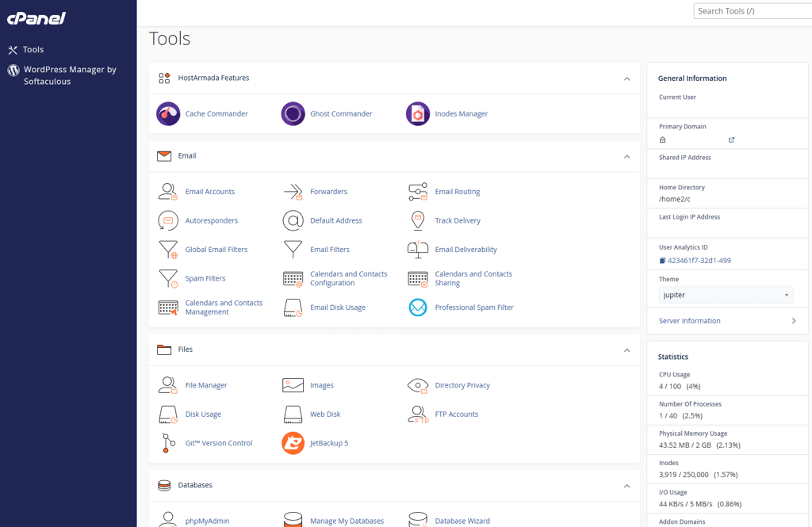Viewport: 812px width, 527px height.
Task: Open the Track Delivery pin icon
Action: 418,220
